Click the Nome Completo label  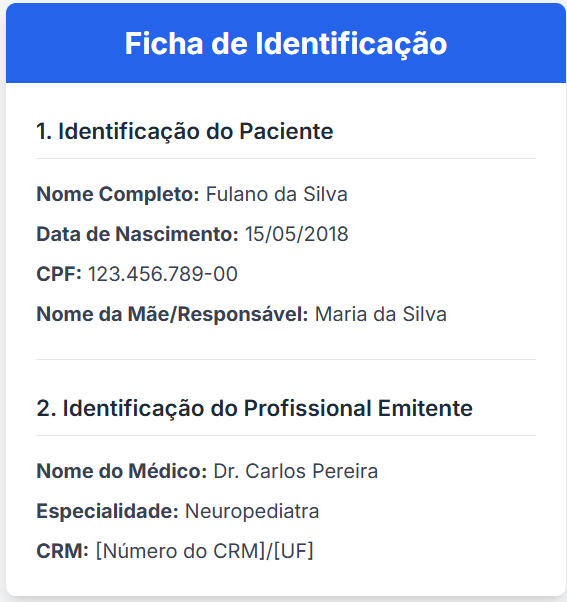click(x=118, y=194)
